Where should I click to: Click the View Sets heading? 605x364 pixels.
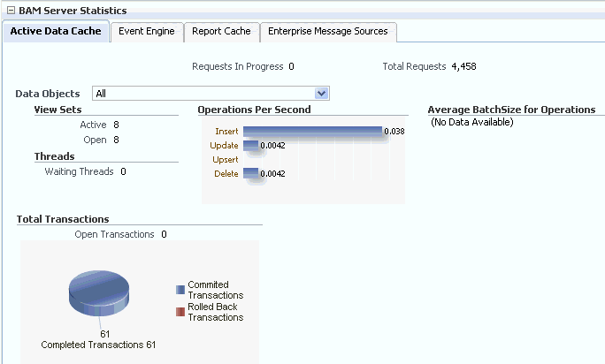point(57,110)
